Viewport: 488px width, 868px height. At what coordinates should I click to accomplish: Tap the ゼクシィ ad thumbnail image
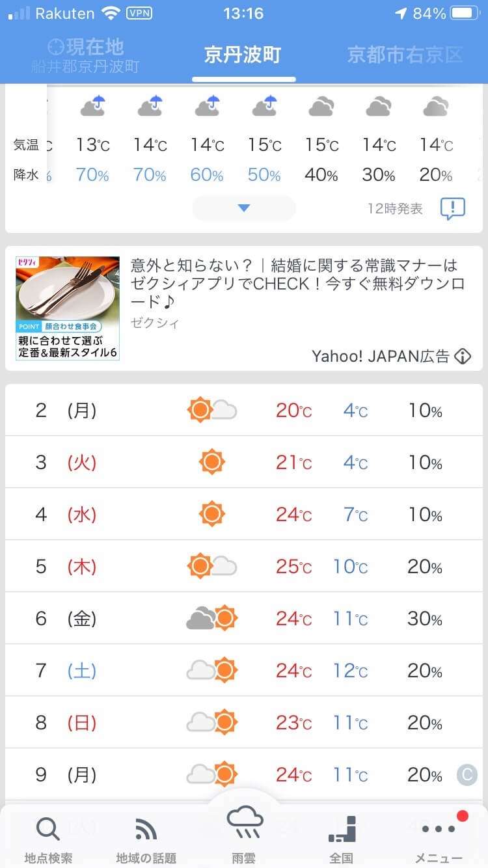click(x=68, y=308)
